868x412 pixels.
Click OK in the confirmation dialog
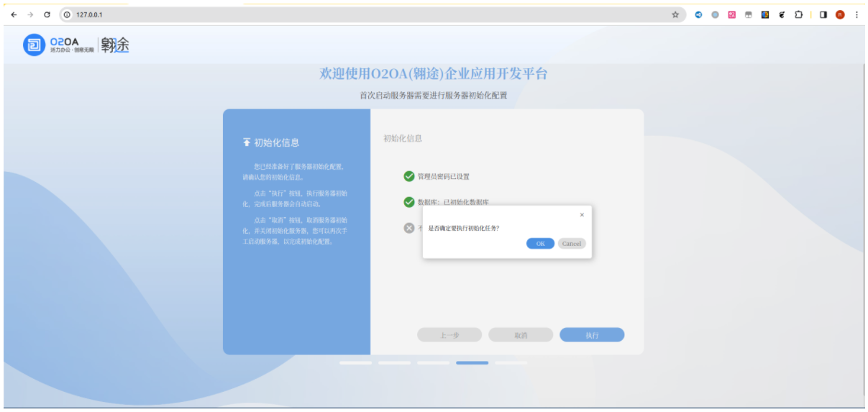coord(540,244)
